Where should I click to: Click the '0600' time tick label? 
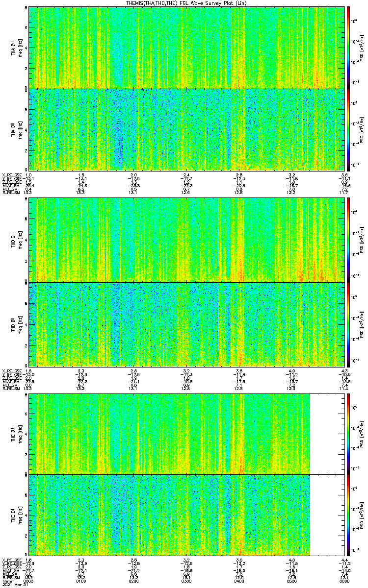point(344,581)
